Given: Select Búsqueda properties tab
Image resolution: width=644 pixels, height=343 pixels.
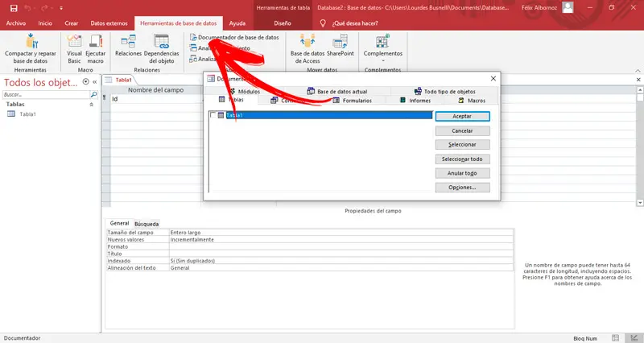Looking at the screenshot, I should (147, 224).
